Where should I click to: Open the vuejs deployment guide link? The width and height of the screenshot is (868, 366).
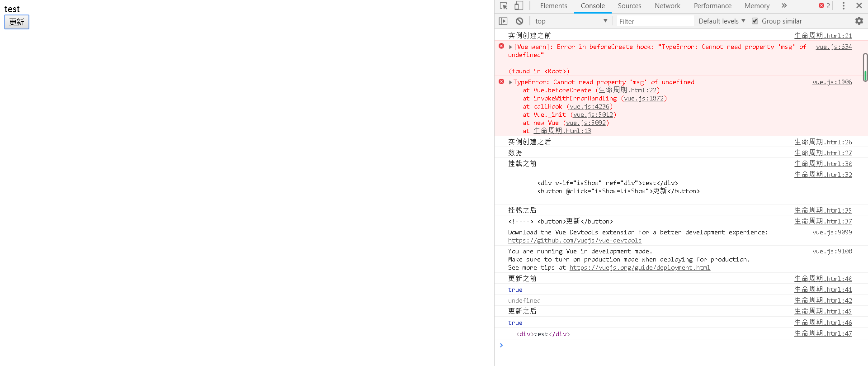coord(640,268)
